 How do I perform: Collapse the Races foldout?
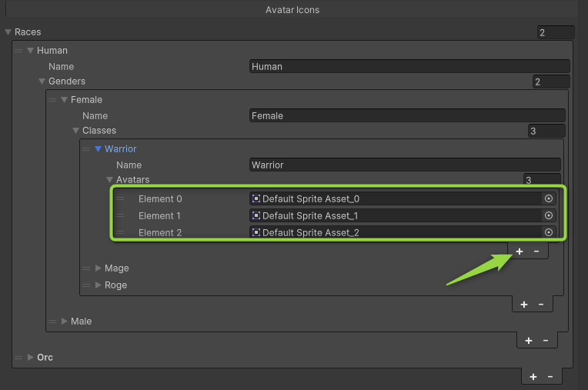tap(8, 32)
